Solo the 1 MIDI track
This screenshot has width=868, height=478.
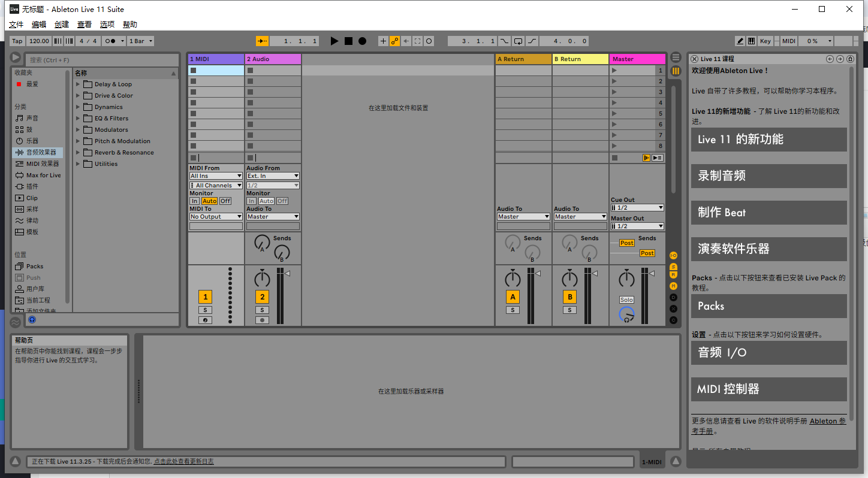[x=206, y=310]
